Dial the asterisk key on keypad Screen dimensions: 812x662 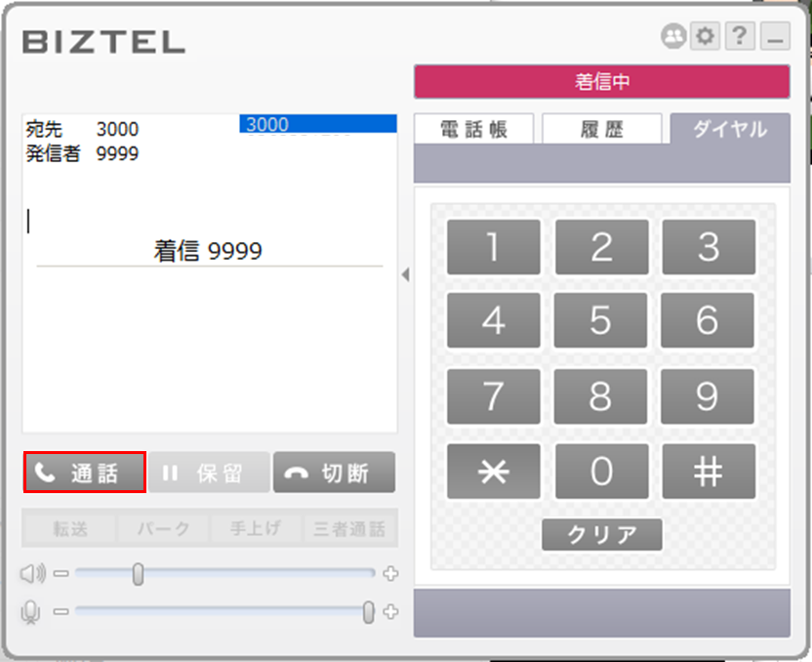coord(494,472)
